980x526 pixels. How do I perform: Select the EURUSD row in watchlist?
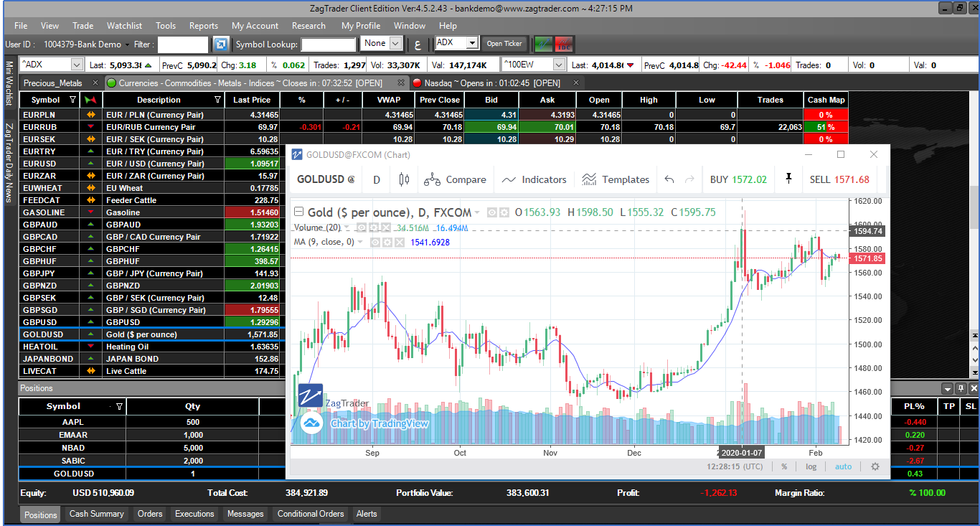pos(151,164)
